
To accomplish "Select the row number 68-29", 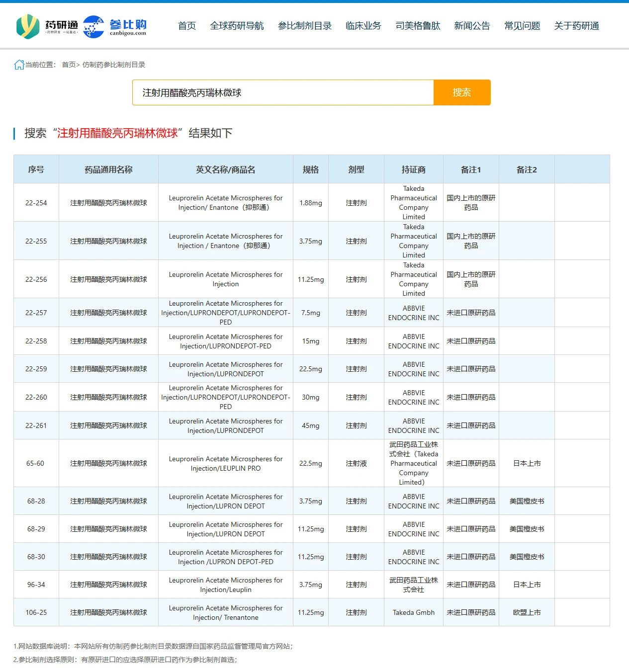I will pos(36,529).
